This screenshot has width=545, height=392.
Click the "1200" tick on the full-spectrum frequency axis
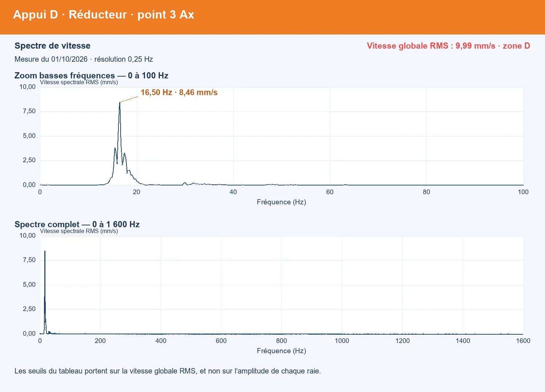coord(403,341)
